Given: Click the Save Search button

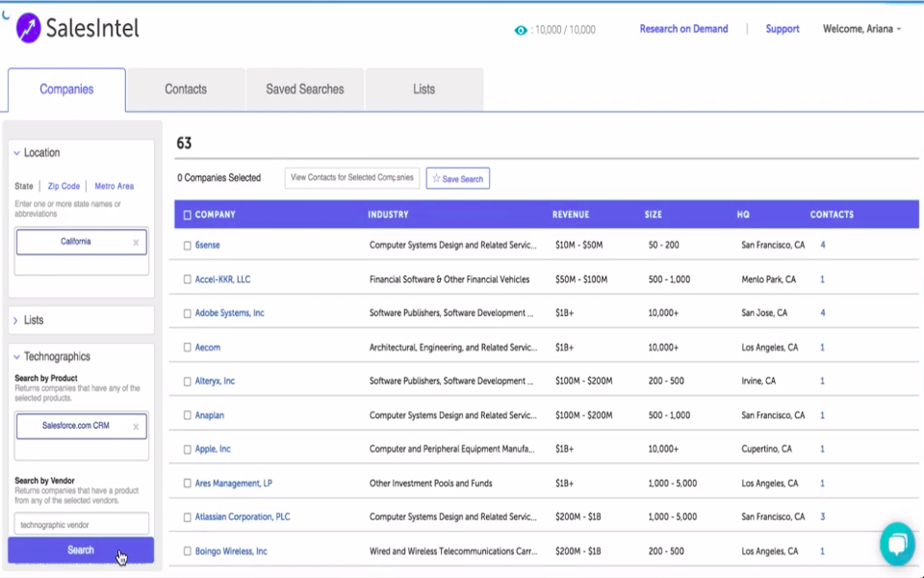Looking at the screenshot, I should pos(458,179).
